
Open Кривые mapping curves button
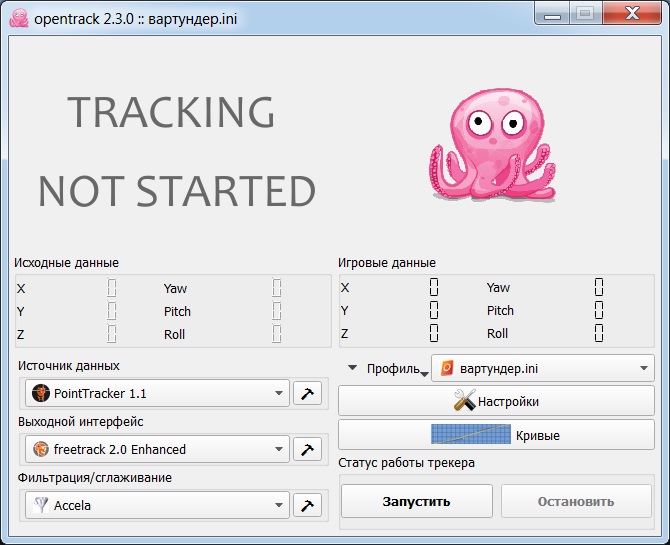tap(496, 435)
